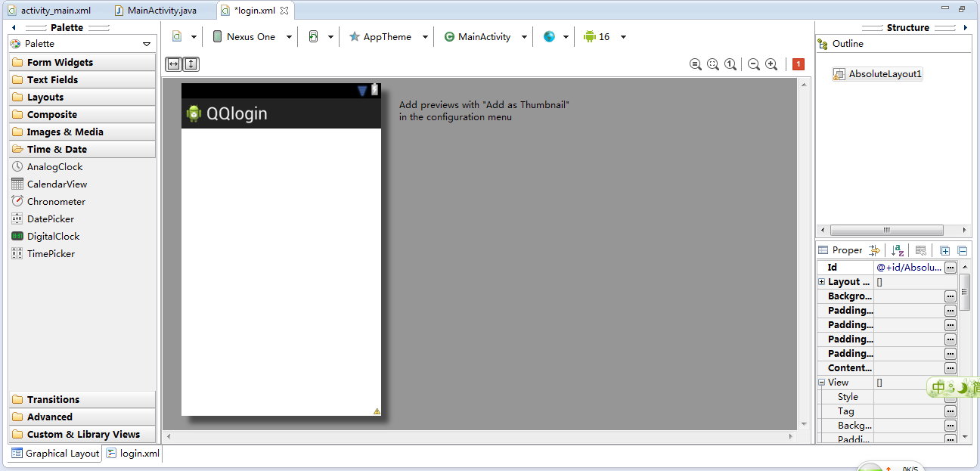
Task: Open the screen orientation dropdown arrow
Action: tap(330, 37)
